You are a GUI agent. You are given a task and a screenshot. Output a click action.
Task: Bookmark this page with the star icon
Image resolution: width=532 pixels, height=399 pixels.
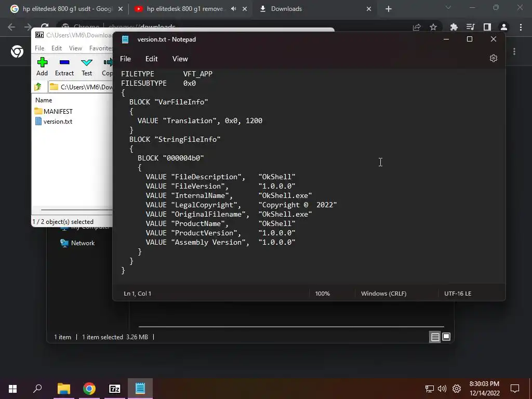click(x=433, y=27)
